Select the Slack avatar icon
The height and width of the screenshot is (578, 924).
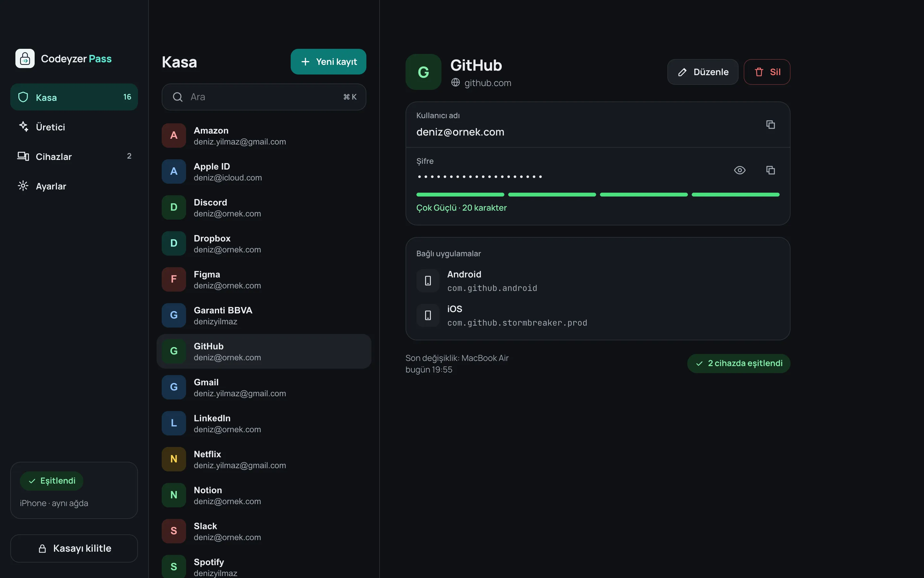click(x=174, y=530)
